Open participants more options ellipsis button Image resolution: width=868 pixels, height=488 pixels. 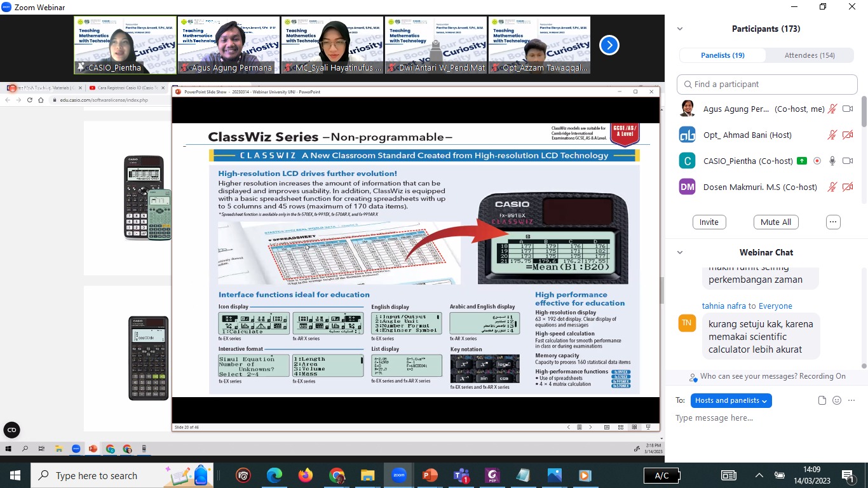[833, 222]
